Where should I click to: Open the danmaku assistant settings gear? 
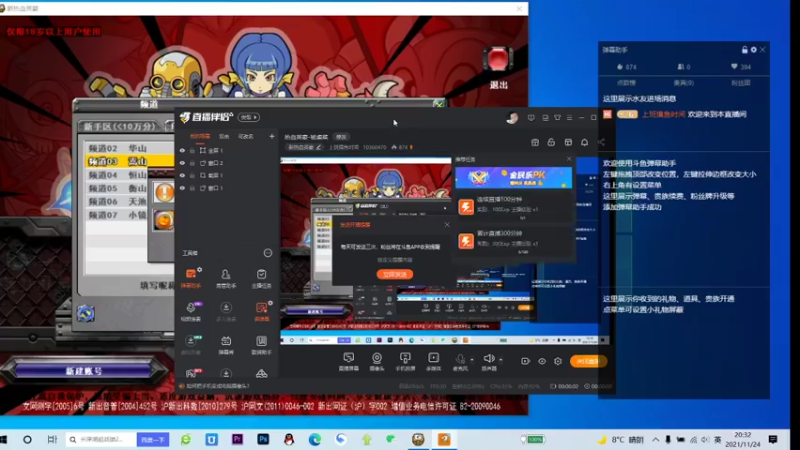point(754,49)
